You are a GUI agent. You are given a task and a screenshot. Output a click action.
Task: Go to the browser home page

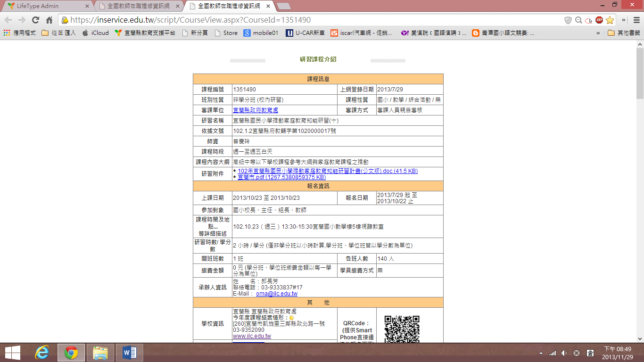[49, 20]
